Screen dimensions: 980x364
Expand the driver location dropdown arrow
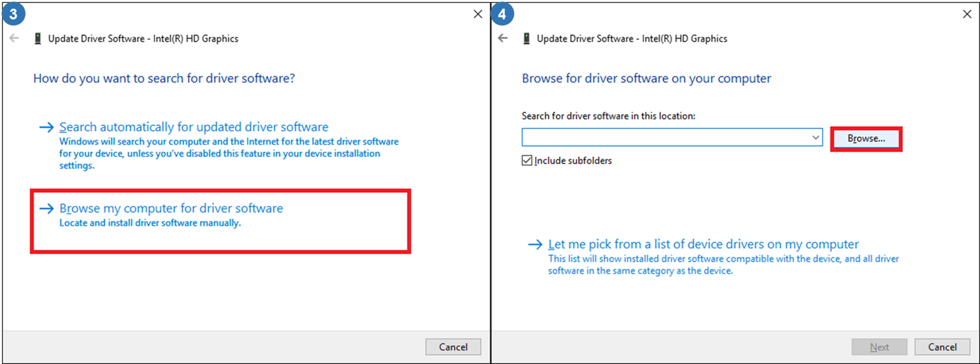pos(816,137)
